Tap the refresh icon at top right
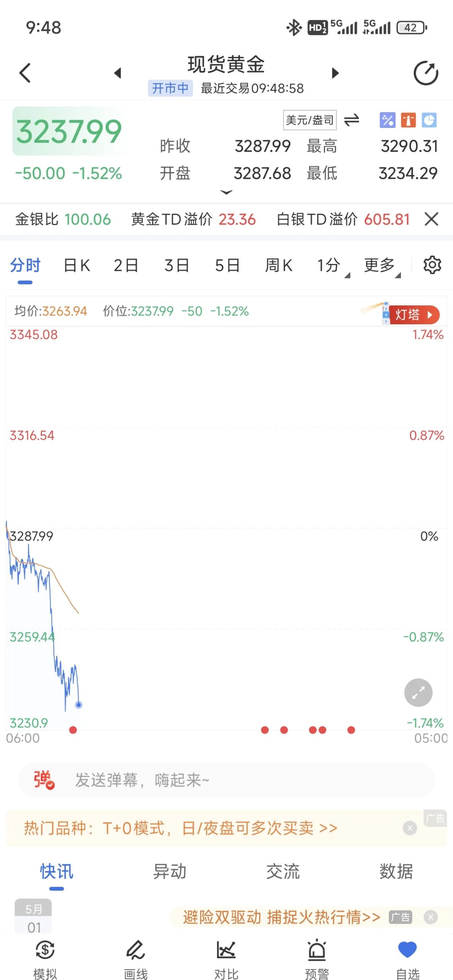This screenshot has height=980, width=453. [x=426, y=73]
